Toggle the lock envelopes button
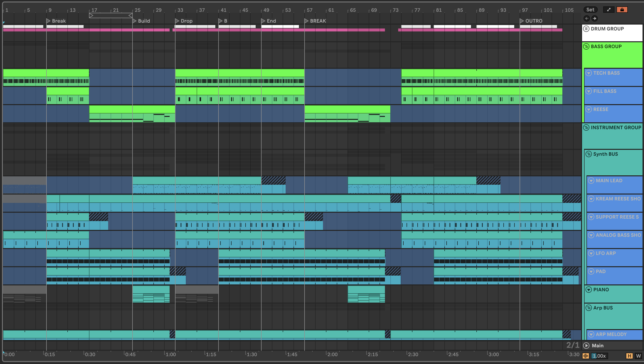 pyautogui.click(x=622, y=10)
